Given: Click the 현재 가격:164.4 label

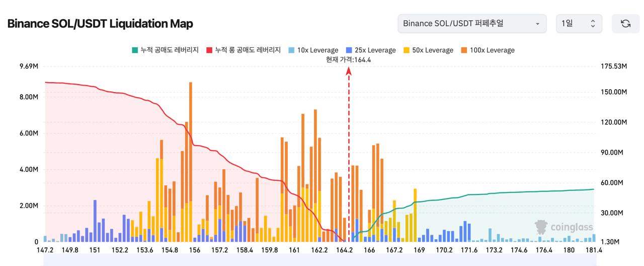Looking at the screenshot, I should tap(349, 59).
